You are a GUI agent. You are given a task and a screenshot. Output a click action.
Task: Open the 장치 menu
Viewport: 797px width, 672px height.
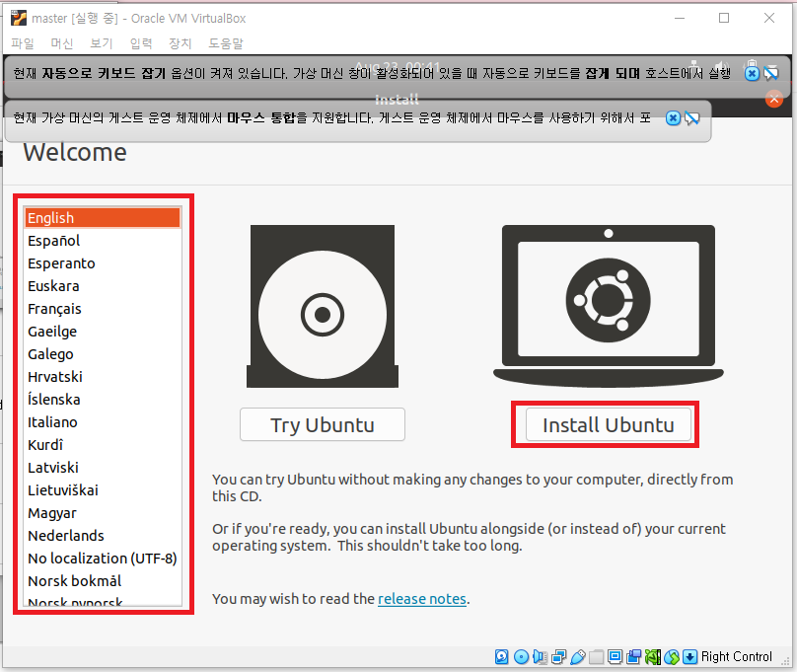[x=180, y=43]
